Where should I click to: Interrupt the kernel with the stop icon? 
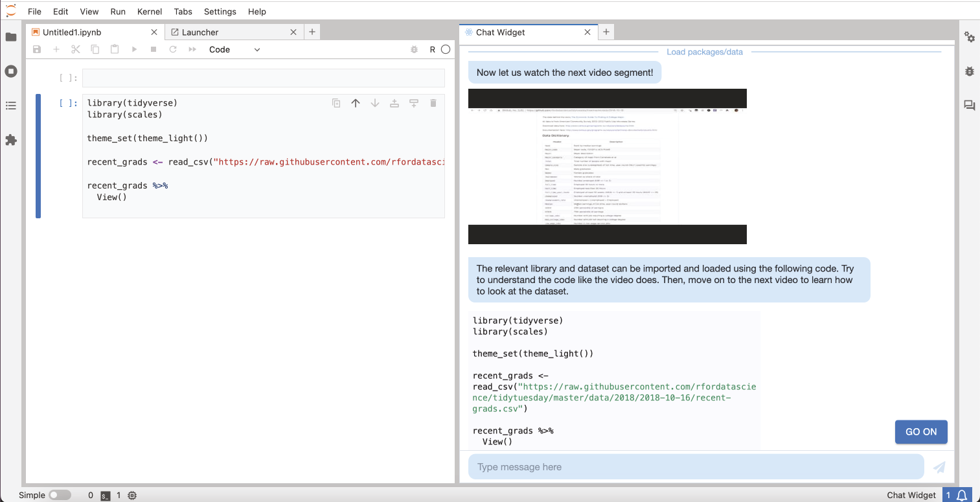[154, 49]
